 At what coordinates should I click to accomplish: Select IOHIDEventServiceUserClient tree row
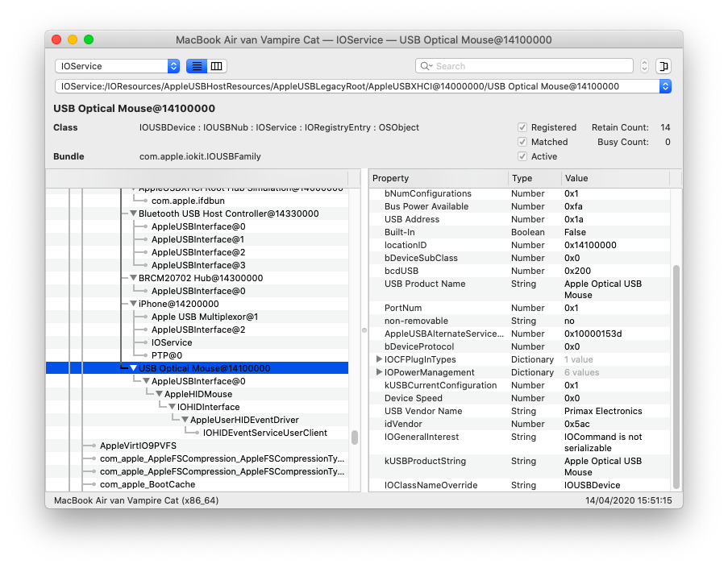coord(198,433)
